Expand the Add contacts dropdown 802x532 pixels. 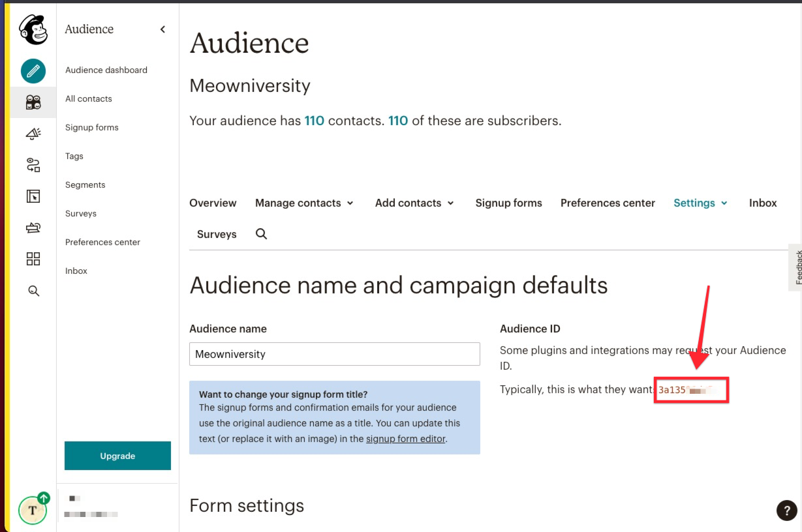click(414, 203)
